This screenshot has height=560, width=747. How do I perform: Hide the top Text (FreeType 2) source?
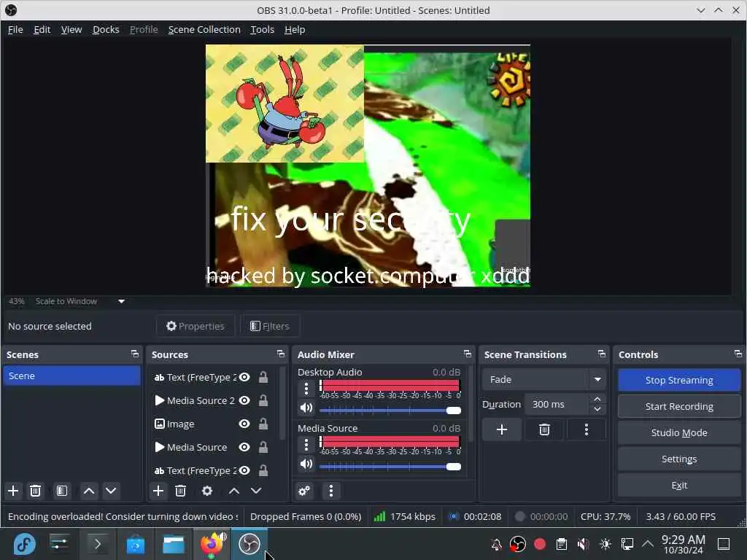(244, 377)
